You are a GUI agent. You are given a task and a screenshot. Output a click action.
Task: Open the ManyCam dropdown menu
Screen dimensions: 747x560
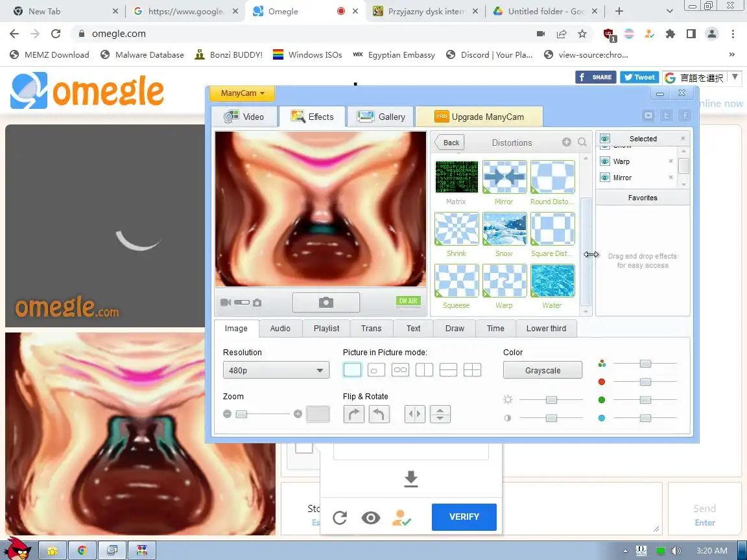242,93
